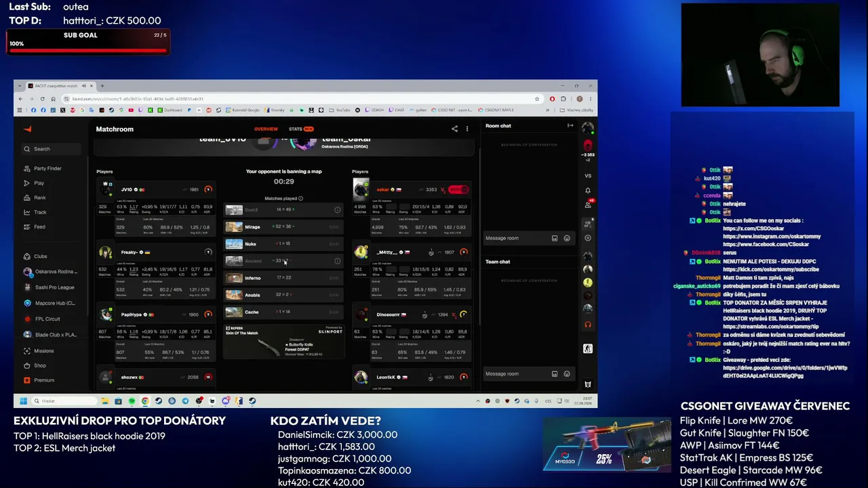
Task: Click the FACEIT logo in the sidebar
Action: pos(28,129)
